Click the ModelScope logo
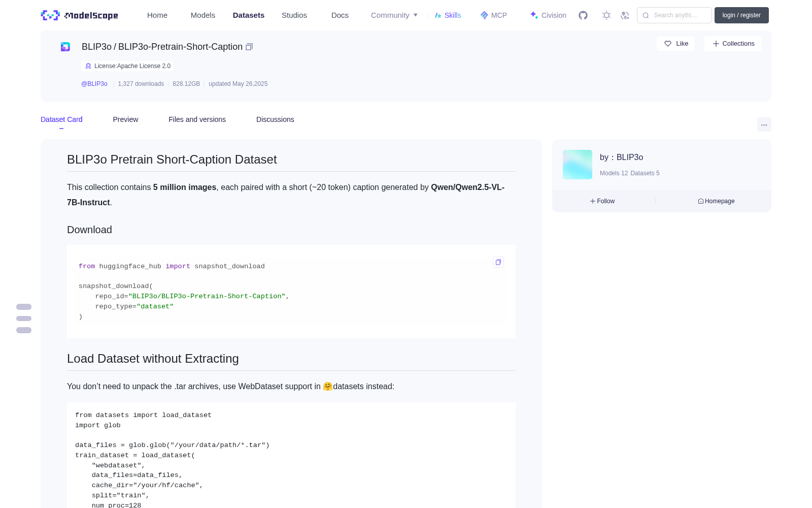 [80, 15]
